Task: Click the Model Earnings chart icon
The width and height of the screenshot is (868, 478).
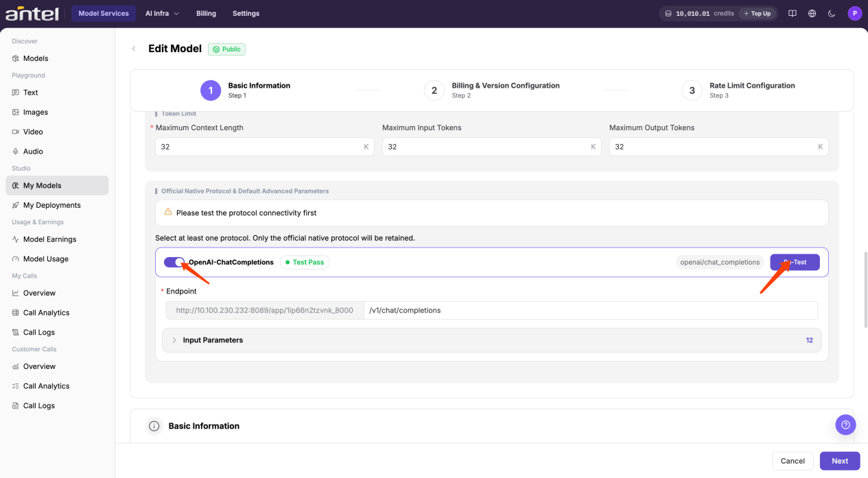Action: (16, 239)
